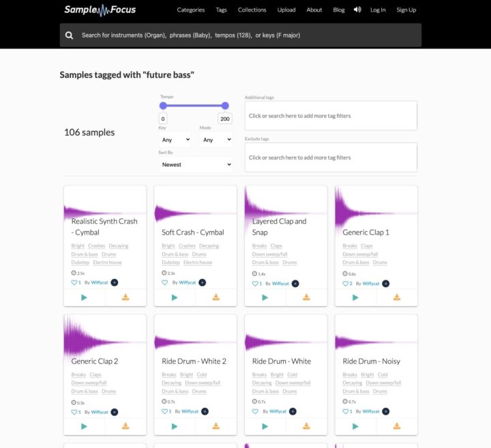Toggle the heart on Generic Clap 2

coord(74,412)
